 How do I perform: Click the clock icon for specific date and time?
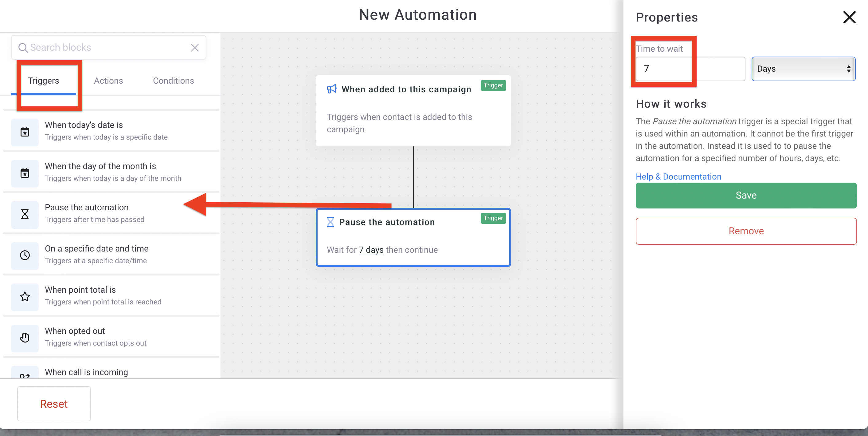click(25, 255)
